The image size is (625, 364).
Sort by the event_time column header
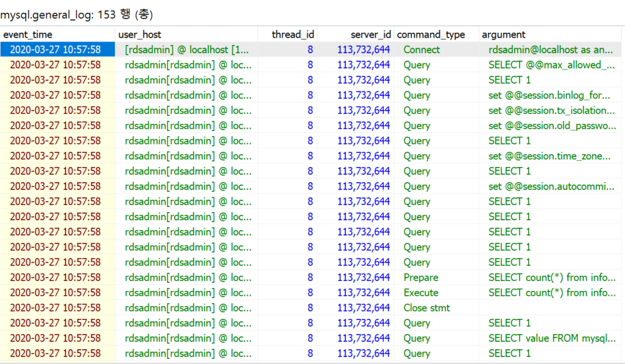click(x=28, y=35)
